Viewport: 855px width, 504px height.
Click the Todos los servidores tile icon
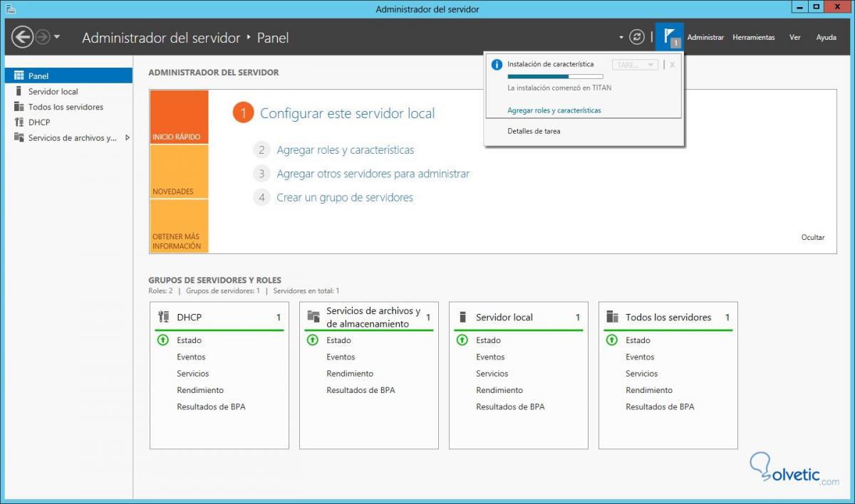tap(612, 317)
